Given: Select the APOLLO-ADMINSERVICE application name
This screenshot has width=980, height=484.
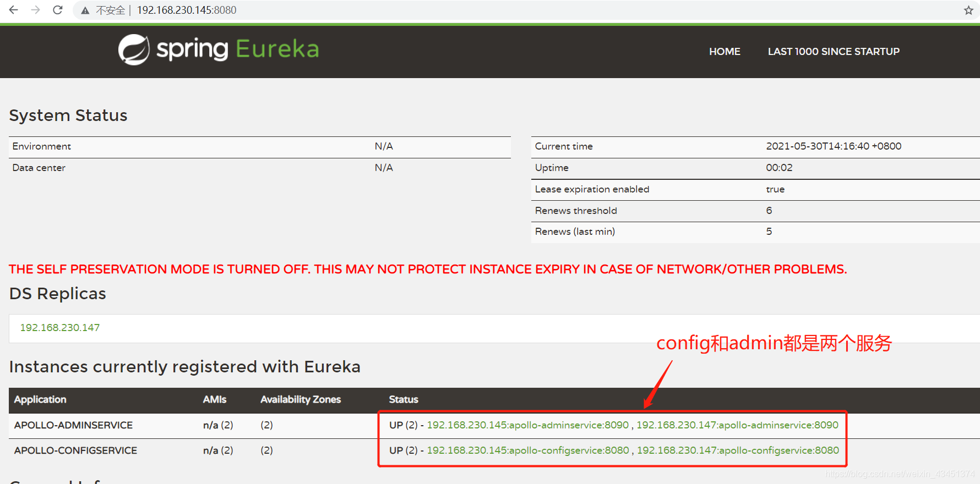Looking at the screenshot, I should pos(73,425).
